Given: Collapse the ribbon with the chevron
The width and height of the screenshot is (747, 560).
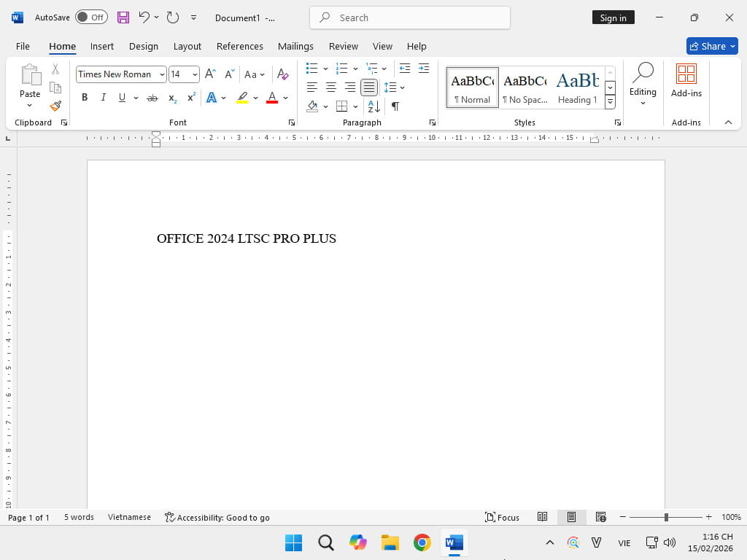Looking at the screenshot, I should pos(728,122).
